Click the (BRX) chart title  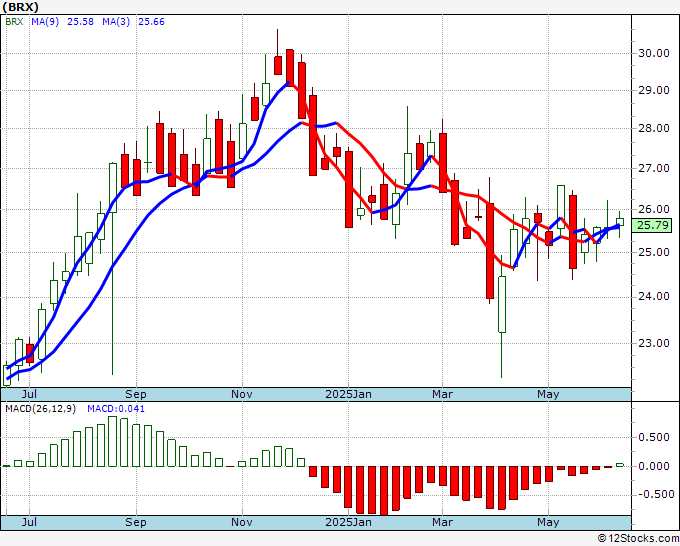[x=20, y=7]
